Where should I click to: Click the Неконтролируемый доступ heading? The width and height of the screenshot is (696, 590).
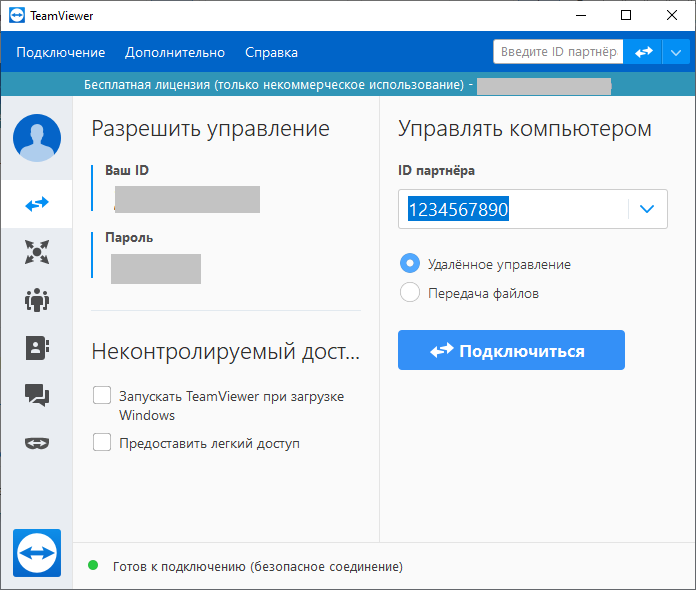[225, 351]
